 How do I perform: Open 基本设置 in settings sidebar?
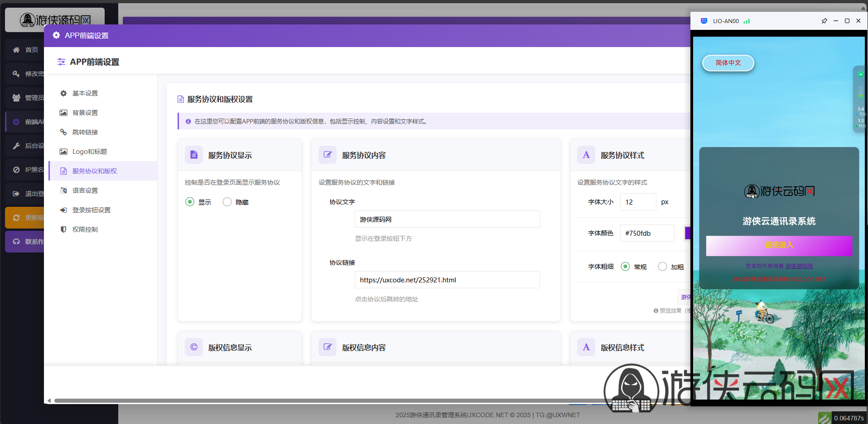point(102,93)
